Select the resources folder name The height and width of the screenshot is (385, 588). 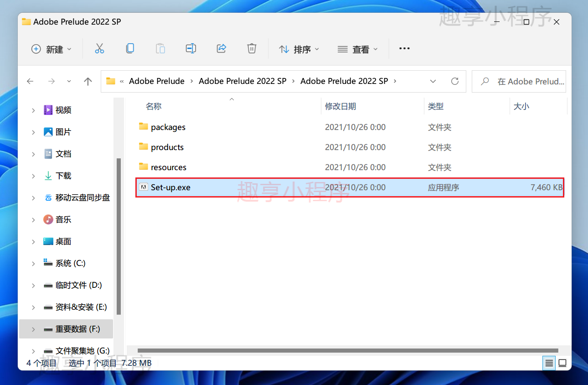pyautogui.click(x=169, y=167)
